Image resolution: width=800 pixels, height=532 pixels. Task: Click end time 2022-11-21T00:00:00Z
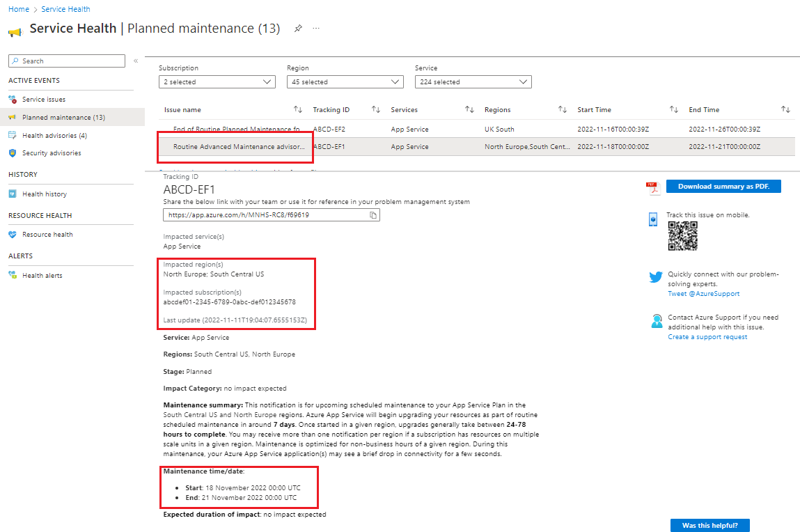(725, 147)
